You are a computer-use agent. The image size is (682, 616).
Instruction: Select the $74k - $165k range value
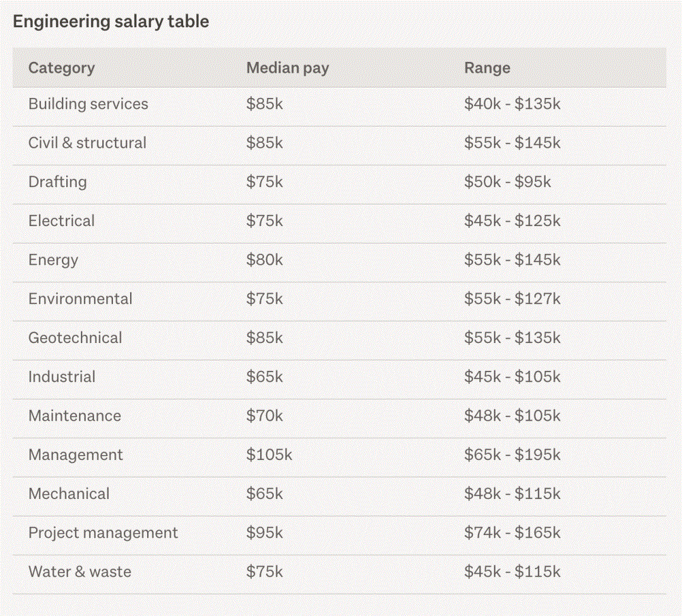click(512, 533)
